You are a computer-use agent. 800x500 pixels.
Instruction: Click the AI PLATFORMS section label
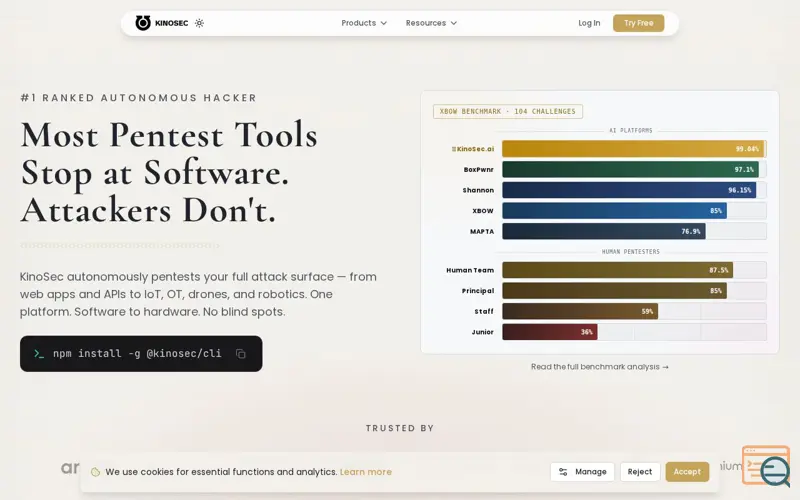(x=631, y=131)
